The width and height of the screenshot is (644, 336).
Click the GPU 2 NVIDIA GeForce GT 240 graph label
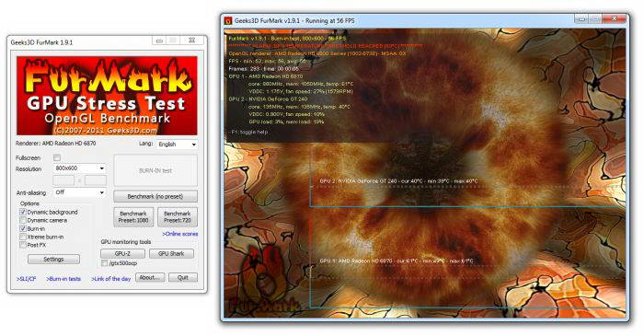pos(398,181)
